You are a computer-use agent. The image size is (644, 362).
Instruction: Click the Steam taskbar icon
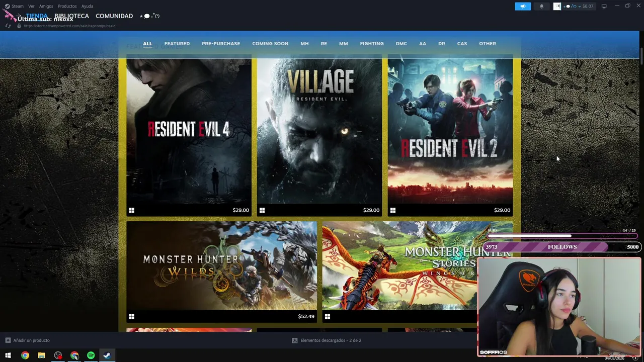[x=107, y=355]
